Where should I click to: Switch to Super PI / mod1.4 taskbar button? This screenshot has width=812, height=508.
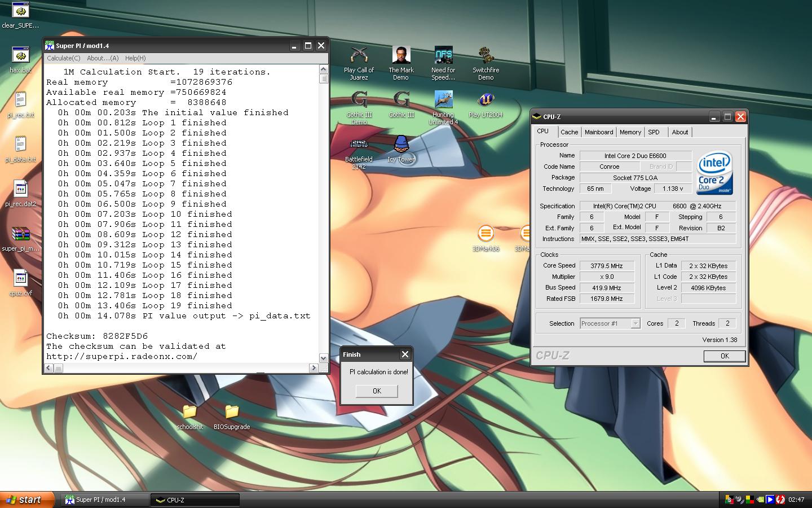point(105,500)
